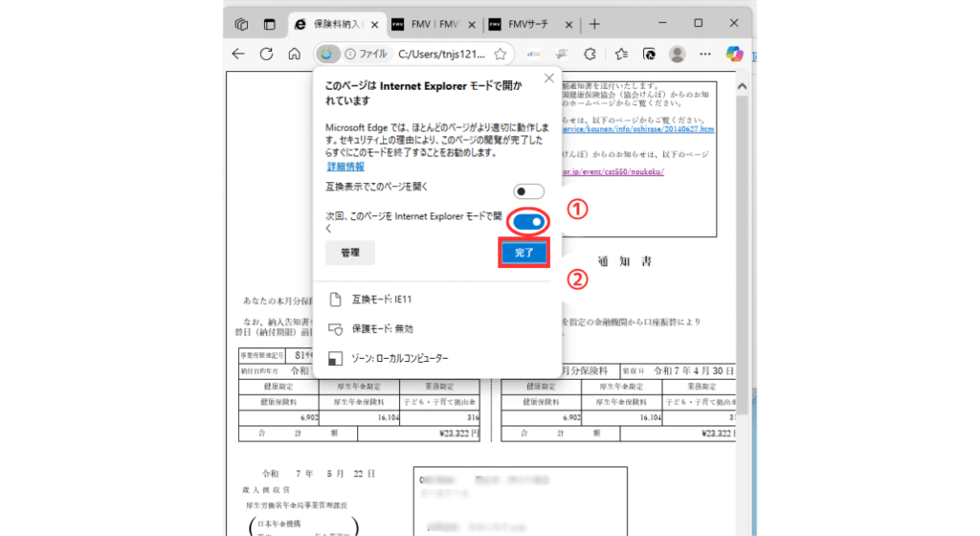
Task: Click the 完了 button
Action: [523, 253]
